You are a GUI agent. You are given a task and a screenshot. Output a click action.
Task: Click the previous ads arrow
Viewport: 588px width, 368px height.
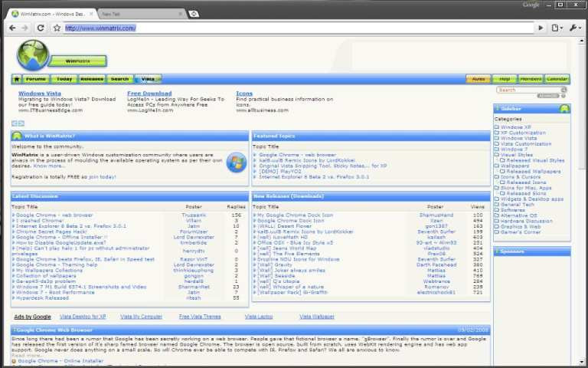15,123
